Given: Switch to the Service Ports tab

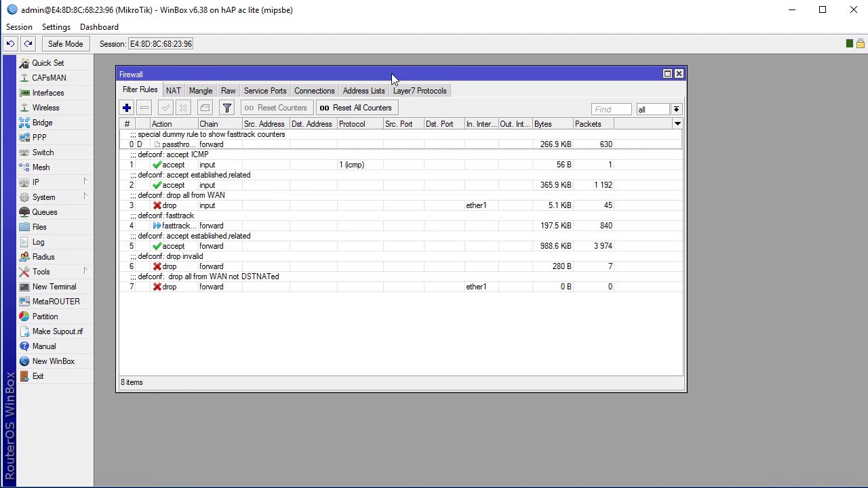Looking at the screenshot, I should (x=265, y=91).
